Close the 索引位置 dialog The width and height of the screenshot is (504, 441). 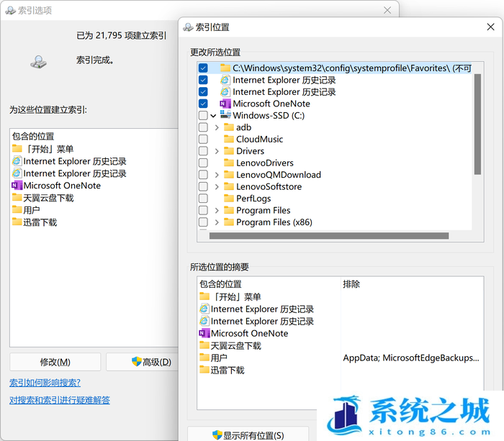490,27
